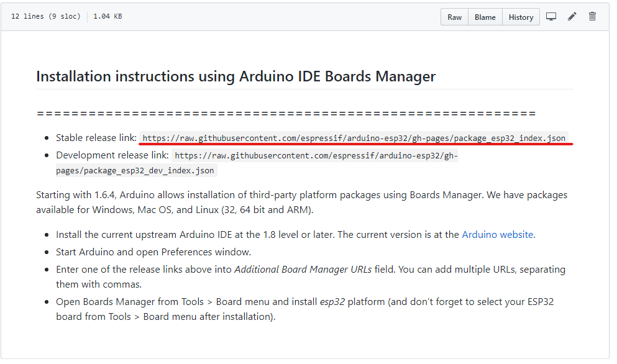Click the italic 'Additional Board Manager URLs' text

(x=303, y=270)
